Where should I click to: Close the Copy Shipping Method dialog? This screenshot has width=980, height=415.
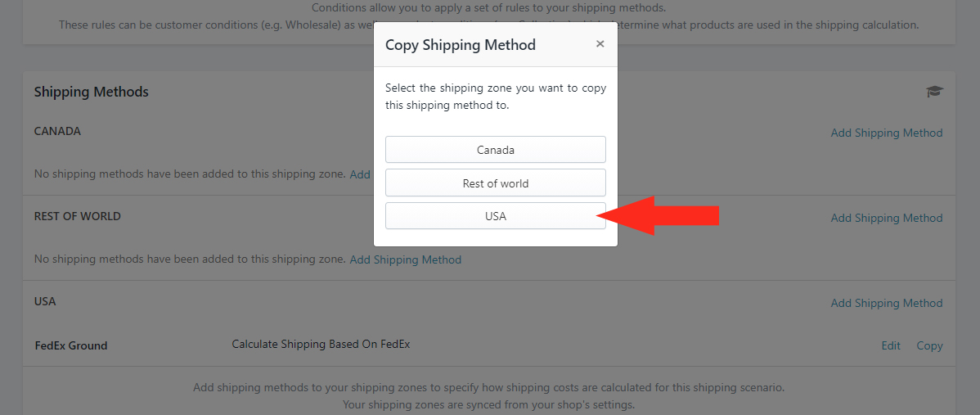click(600, 44)
